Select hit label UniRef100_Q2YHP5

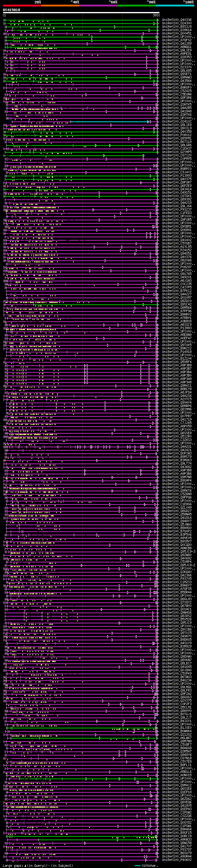[x=177, y=152]
